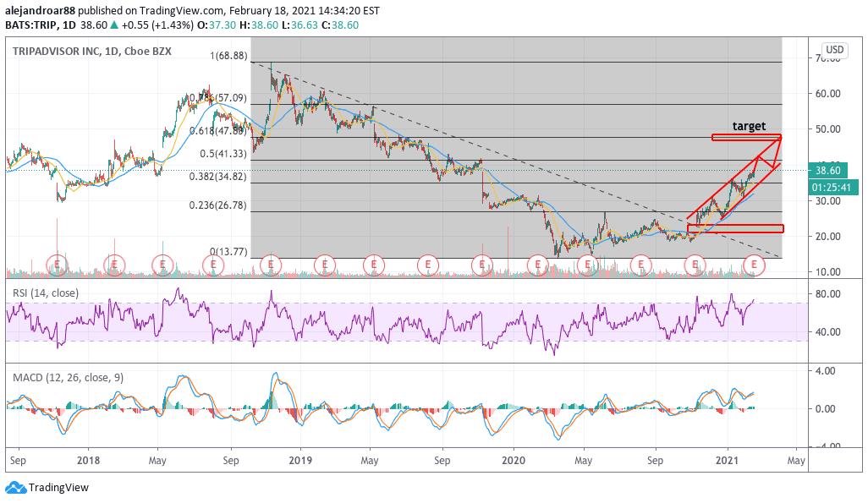Click the low value L:36.63
The height and width of the screenshot is (503, 868).
[x=300, y=25]
